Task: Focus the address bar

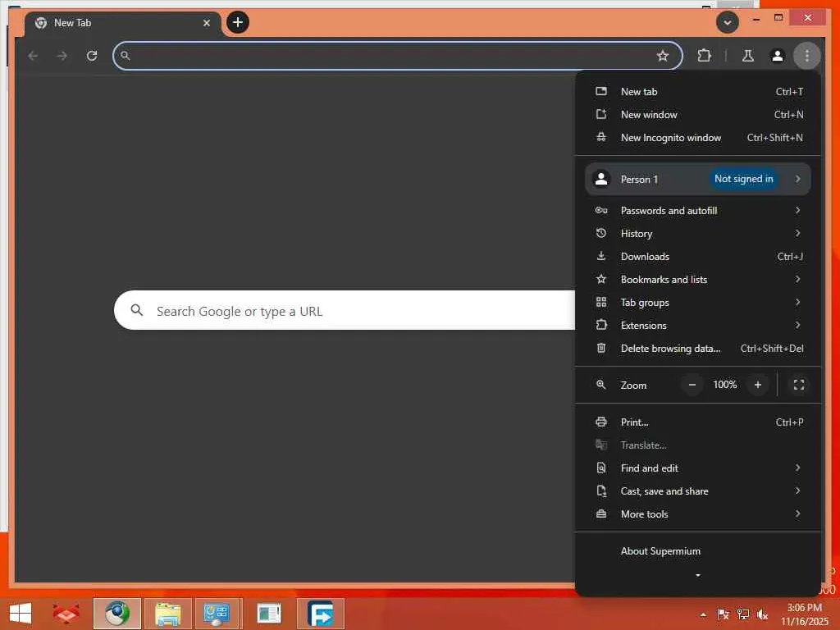Action: (398, 56)
